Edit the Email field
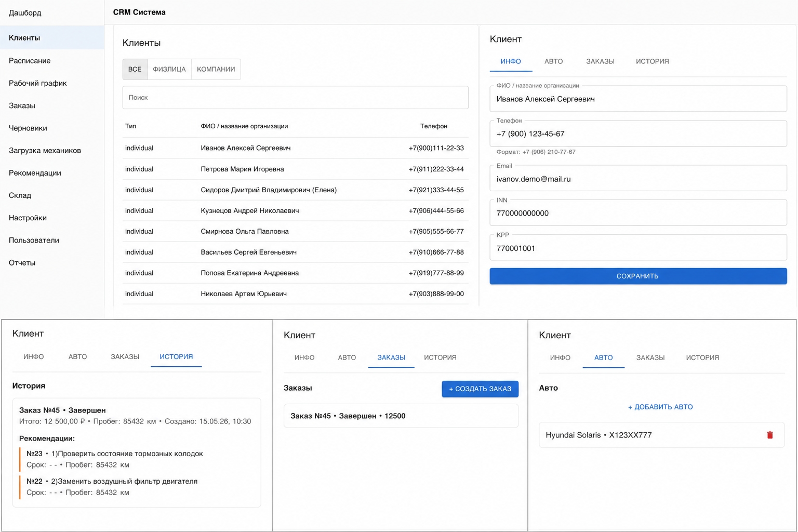Image resolution: width=798 pixels, height=532 pixels. 638,179
